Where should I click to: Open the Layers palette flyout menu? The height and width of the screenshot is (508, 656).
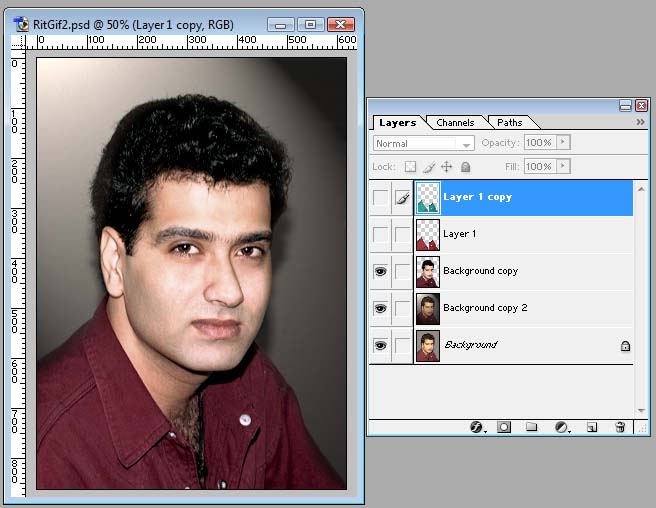[x=640, y=122]
